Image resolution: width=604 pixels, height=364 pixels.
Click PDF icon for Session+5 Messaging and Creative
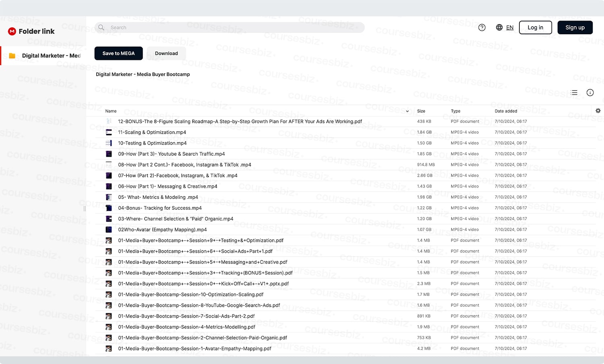click(109, 262)
